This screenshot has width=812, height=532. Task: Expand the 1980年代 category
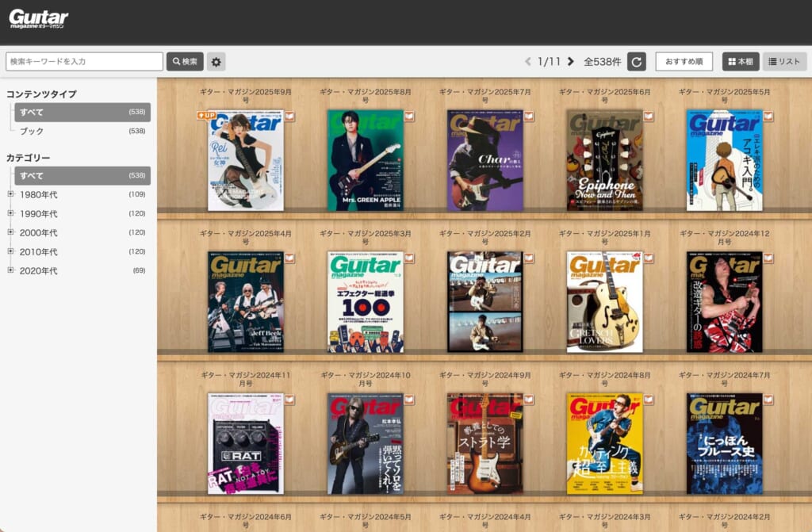pyautogui.click(x=11, y=194)
